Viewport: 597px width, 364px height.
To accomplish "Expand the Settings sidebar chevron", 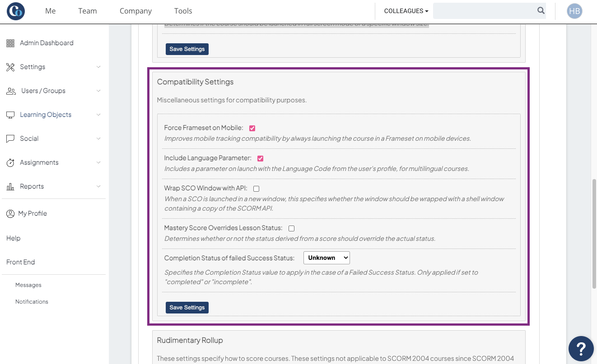I will coord(98,67).
